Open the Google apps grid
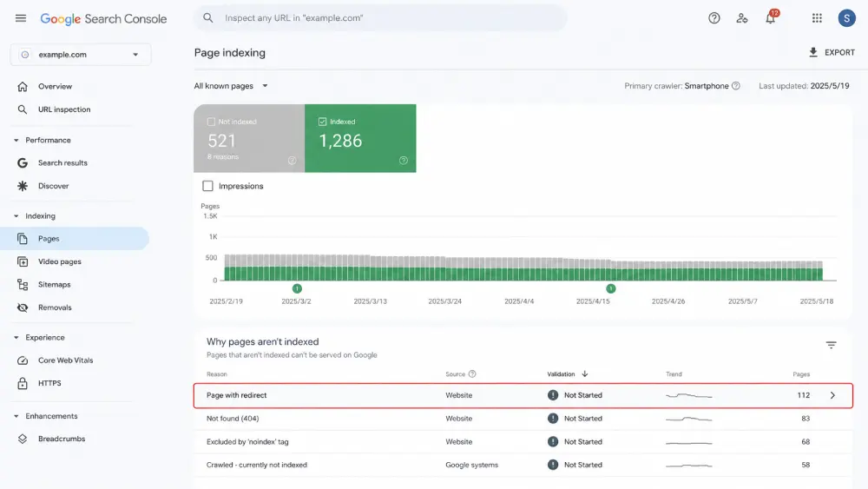Image resolution: width=868 pixels, height=489 pixels. click(817, 18)
